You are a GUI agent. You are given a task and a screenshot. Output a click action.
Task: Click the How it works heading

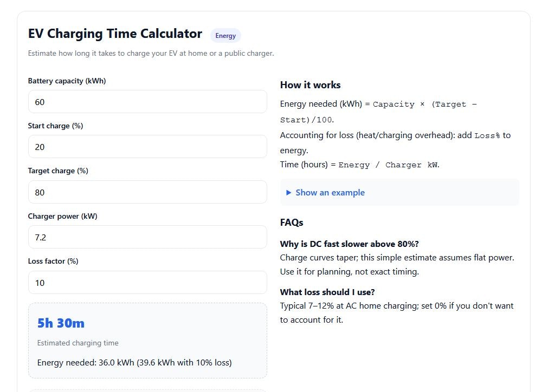[310, 85]
